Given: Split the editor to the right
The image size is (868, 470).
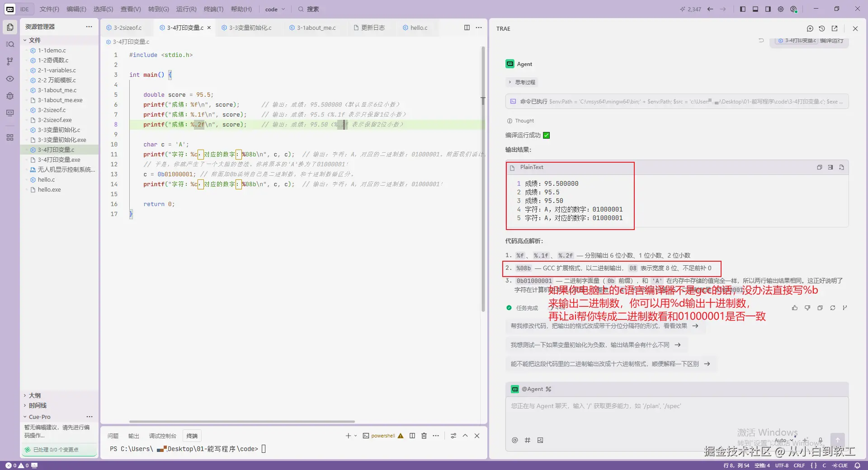Looking at the screenshot, I should pyautogui.click(x=467, y=28).
